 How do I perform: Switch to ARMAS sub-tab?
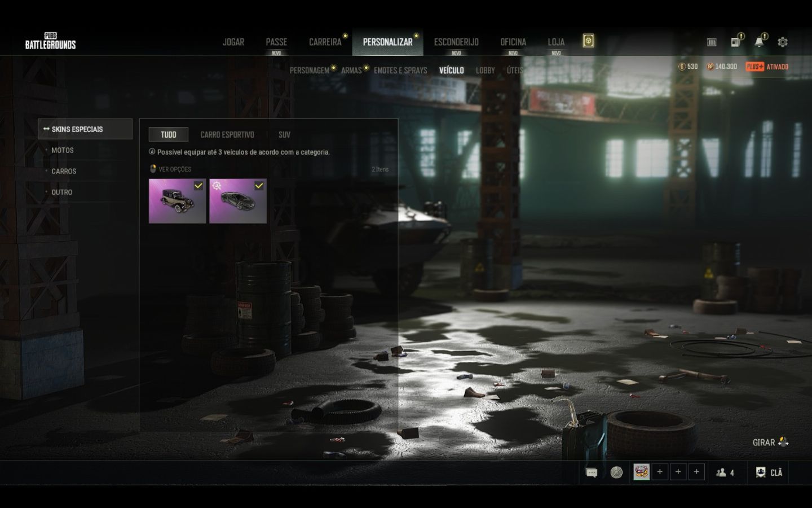pyautogui.click(x=351, y=71)
